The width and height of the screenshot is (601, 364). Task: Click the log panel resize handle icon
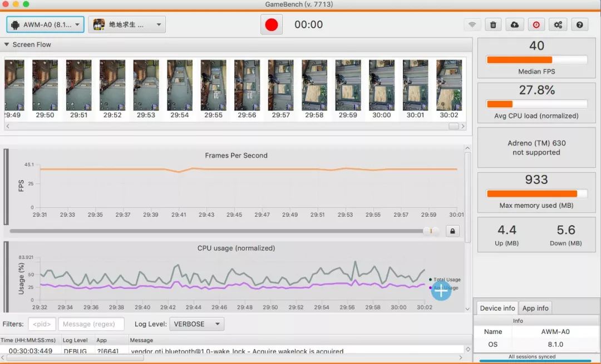[x=467, y=349]
